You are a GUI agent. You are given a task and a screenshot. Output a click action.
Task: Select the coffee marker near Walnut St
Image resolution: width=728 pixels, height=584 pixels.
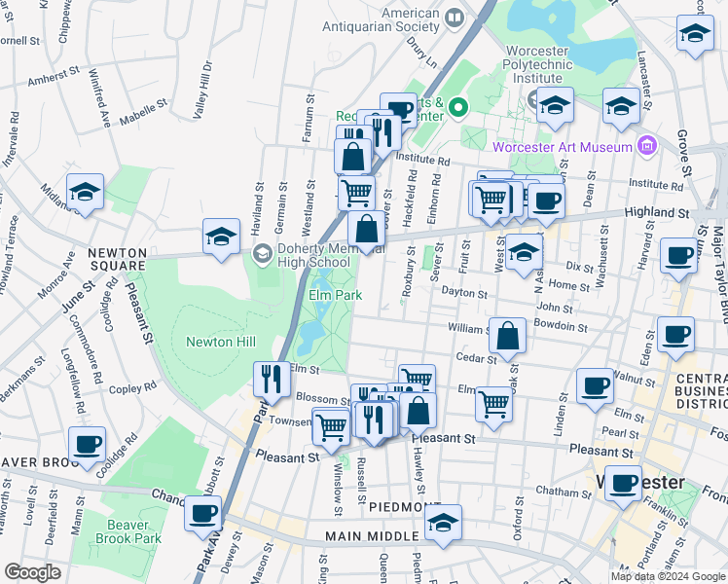595,389
